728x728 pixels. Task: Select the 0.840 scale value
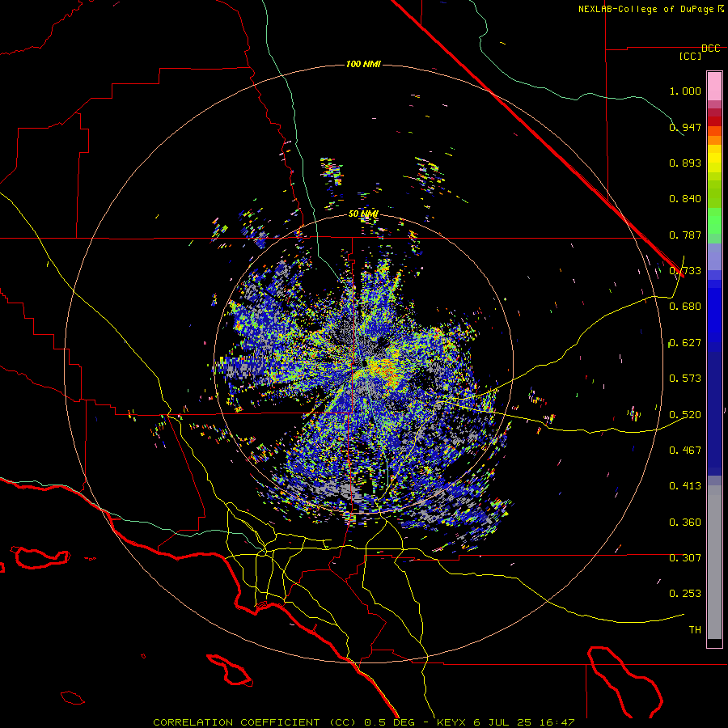[685, 199]
